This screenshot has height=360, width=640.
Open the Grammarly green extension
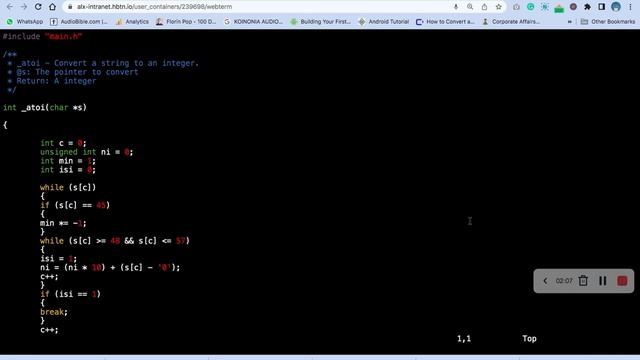tap(531, 7)
